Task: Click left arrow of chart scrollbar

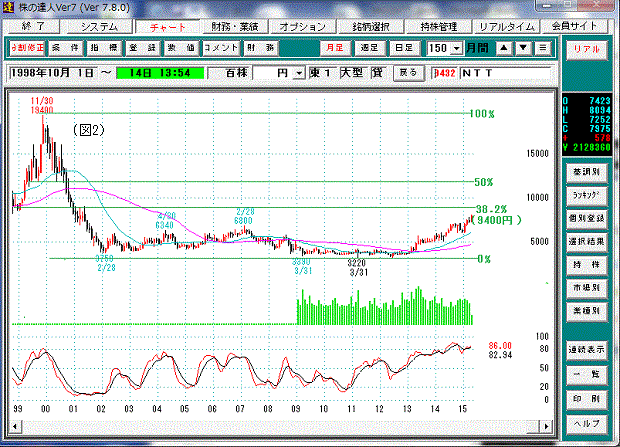Action: (x=15, y=426)
